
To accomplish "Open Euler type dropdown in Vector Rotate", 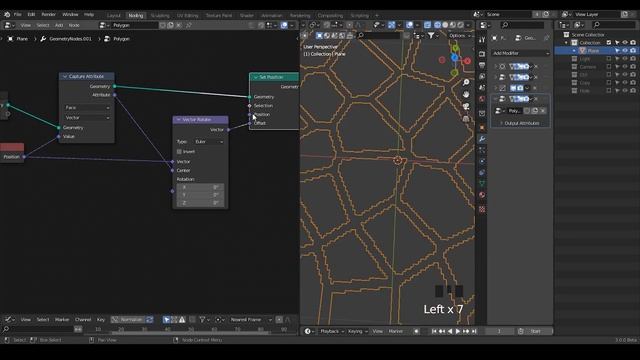I will click(x=209, y=142).
